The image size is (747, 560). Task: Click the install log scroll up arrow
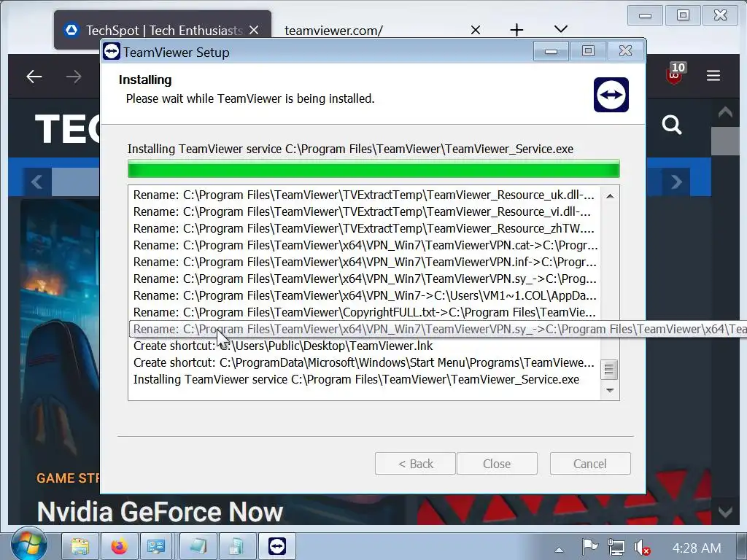tap(610, 195)
